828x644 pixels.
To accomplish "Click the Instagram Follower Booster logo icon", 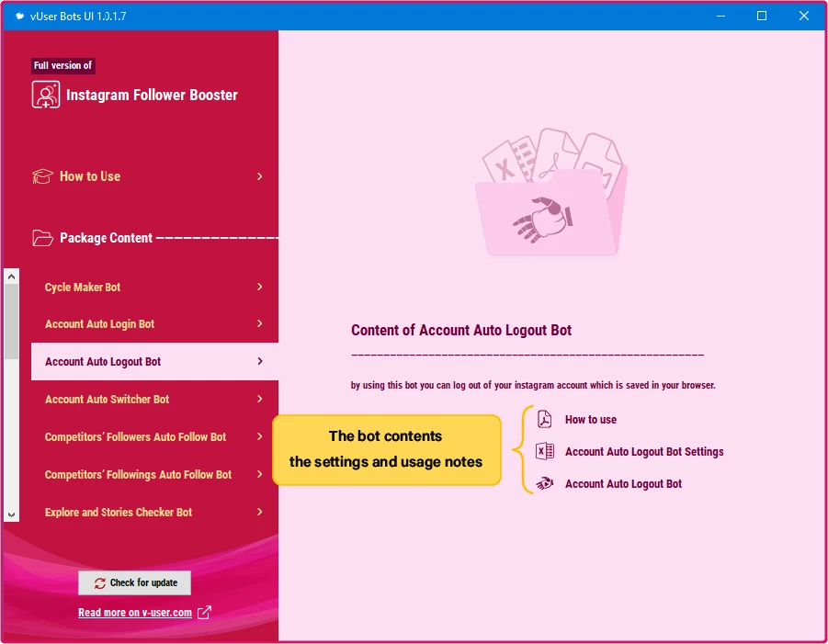I will (x=45, y=95).
